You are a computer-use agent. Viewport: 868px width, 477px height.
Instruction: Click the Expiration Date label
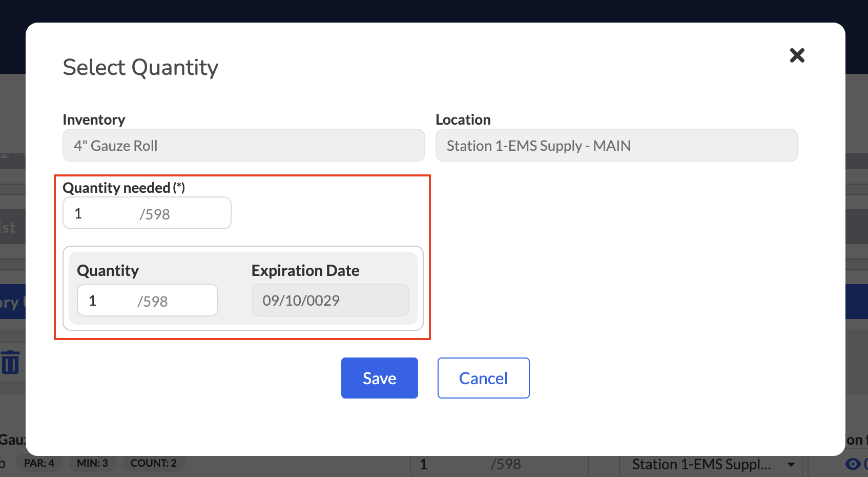point(305,270)
